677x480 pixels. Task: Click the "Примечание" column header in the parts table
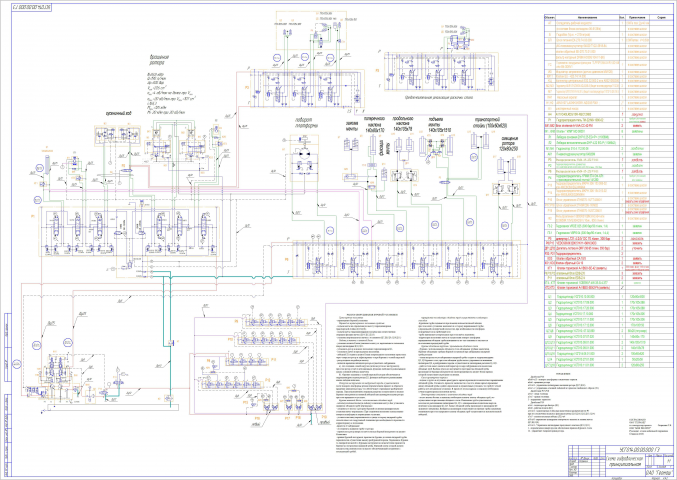tap(637, 17)
